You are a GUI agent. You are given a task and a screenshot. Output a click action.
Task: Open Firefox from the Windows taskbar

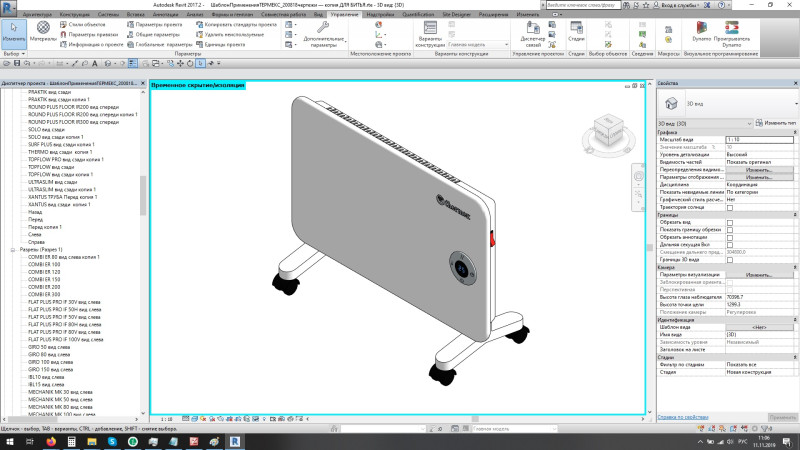52,439
